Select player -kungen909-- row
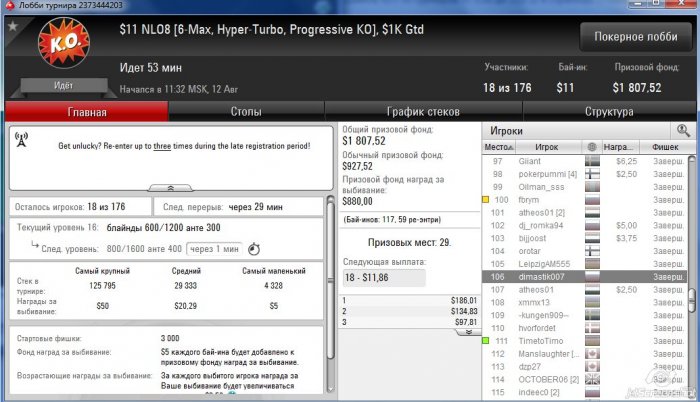Viewport: 700px width, 402px height. point(584,315)
